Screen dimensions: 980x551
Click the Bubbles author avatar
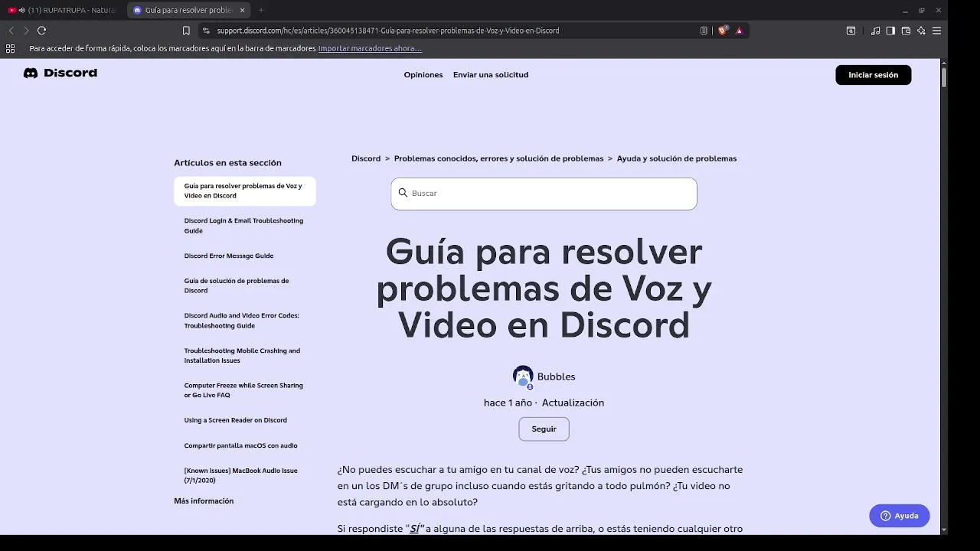click(523, 377)
